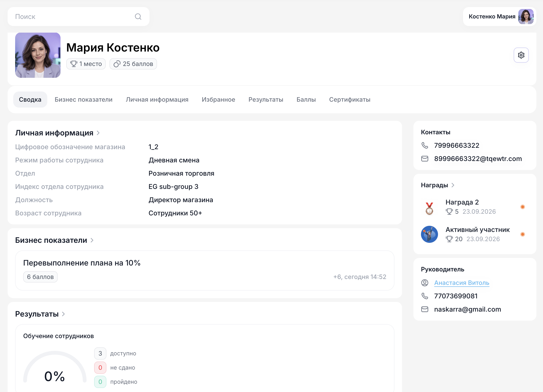Expand the Результаты section chevron
Screen dimensions: 543x392
63,314
